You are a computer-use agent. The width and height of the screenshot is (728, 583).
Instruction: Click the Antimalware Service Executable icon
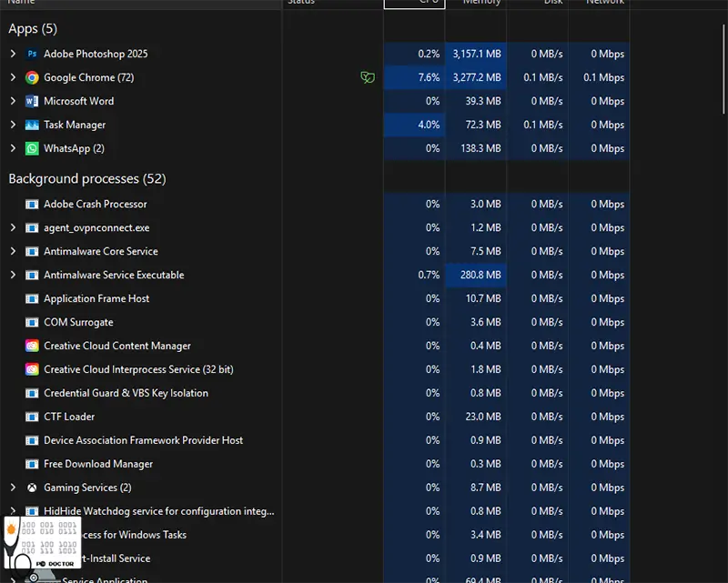pyautogui.click(x=32, y=276)
